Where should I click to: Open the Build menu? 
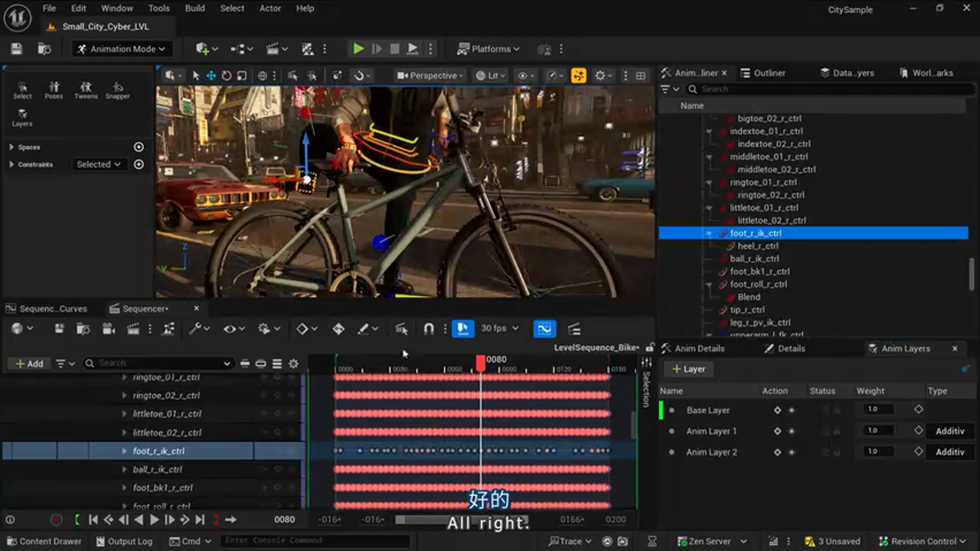tap(194, 8)
